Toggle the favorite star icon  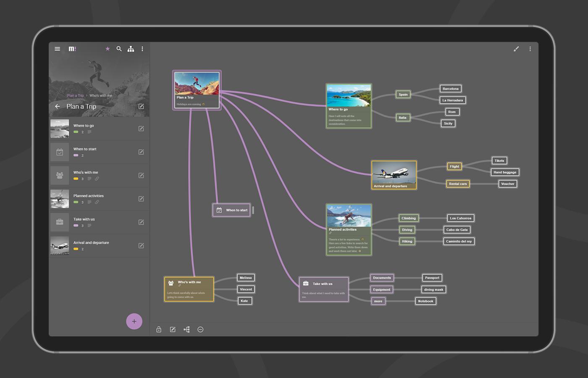108,49
